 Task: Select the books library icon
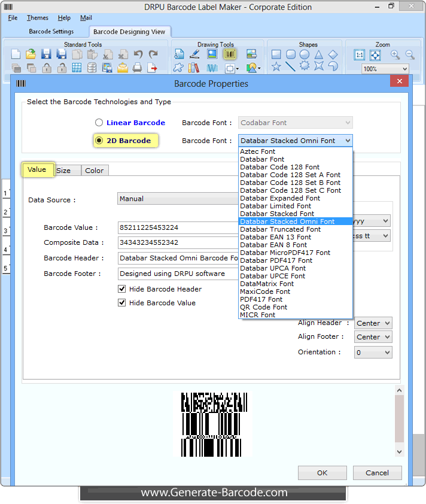pyautogui.click(x=193, y=68)
